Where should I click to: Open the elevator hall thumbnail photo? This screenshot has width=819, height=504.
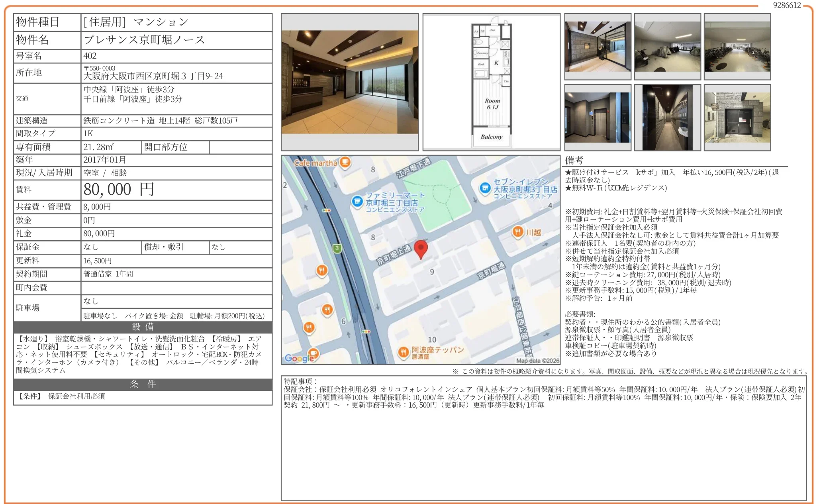[x=598, y=118]
